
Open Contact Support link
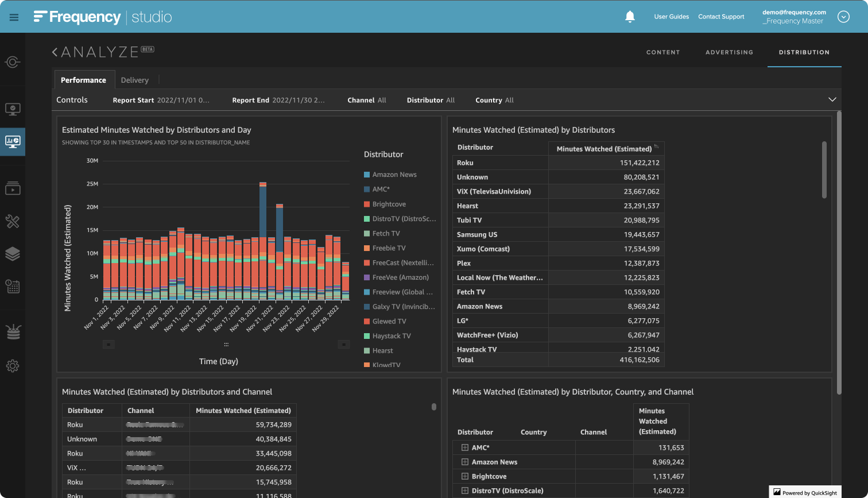tap(721, 17)
